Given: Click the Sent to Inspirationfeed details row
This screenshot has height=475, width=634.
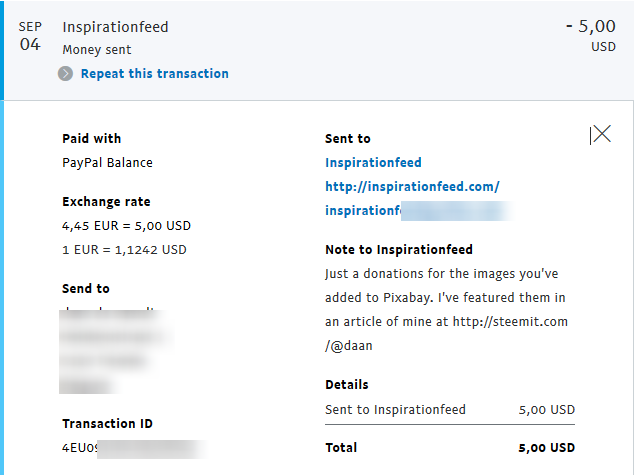Looking at the screenshot, I should pyautogui.click(x=450, y=410).
